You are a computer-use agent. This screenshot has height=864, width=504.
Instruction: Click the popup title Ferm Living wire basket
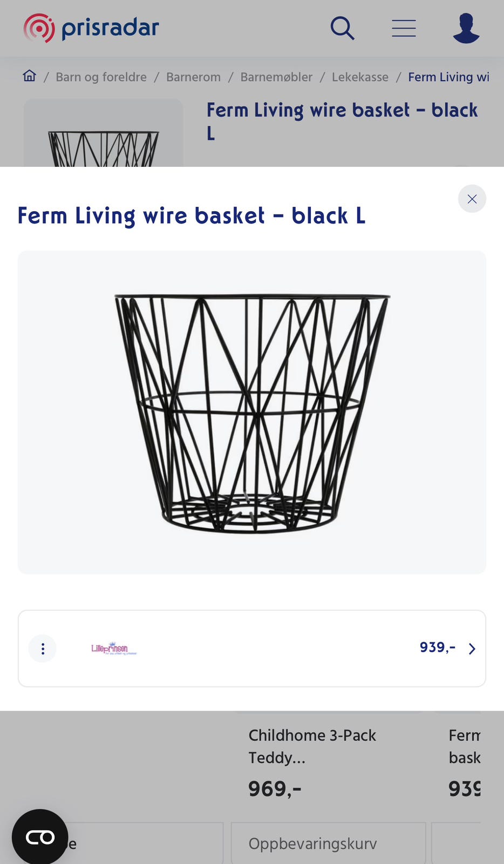click(192, 216)
